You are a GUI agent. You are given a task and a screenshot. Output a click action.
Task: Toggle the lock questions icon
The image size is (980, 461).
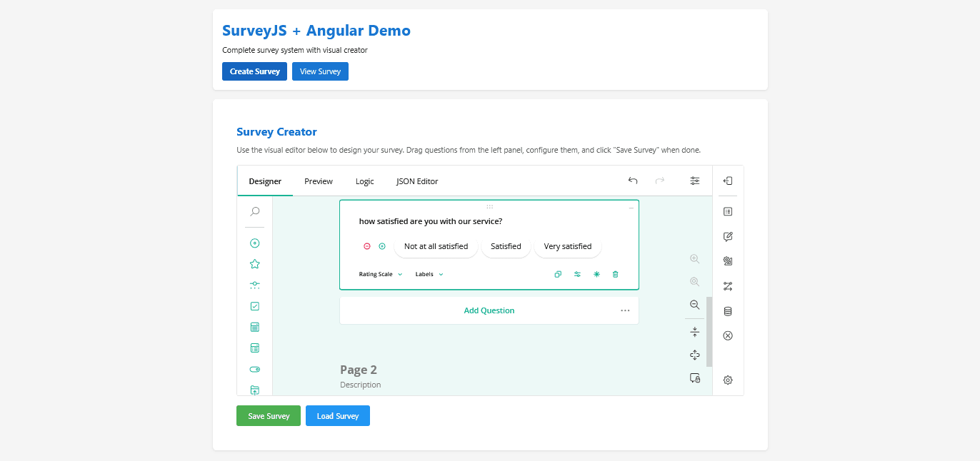click(x=694, y=378)
